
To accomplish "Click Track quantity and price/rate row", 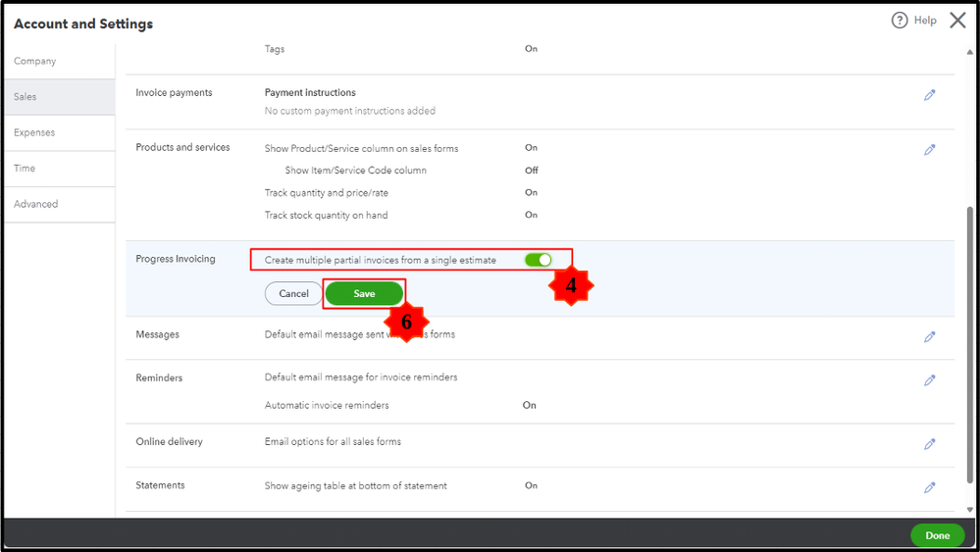I will point(327,193).
